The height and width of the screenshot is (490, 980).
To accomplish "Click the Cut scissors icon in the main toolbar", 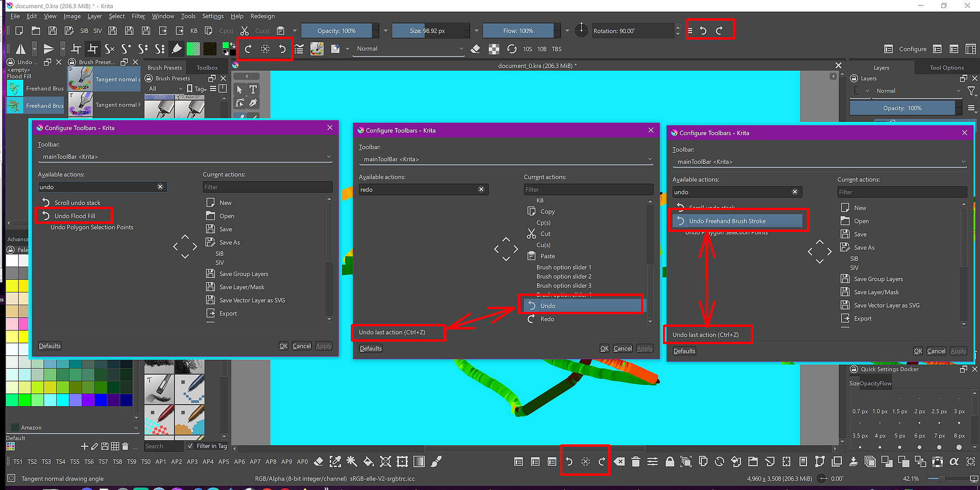I will coord(245,31).
